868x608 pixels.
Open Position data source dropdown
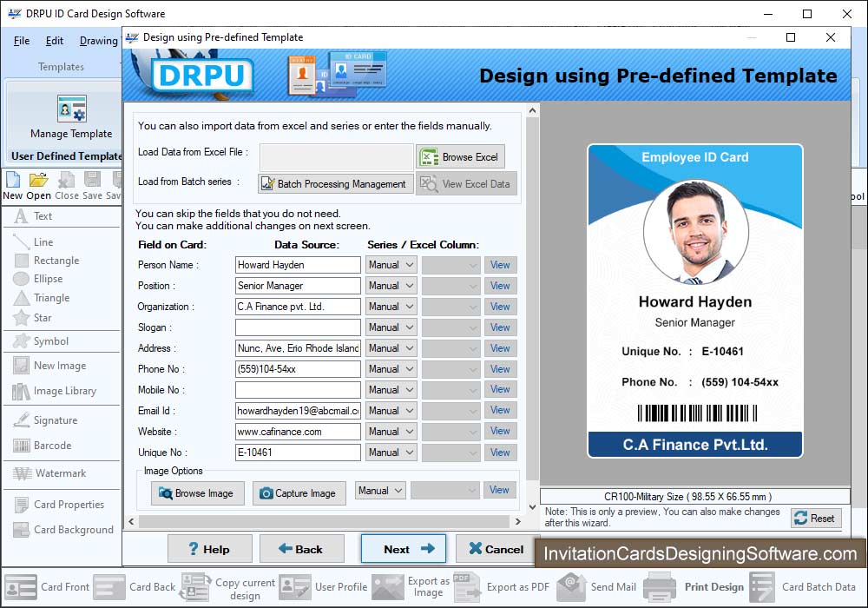[391, 286]
